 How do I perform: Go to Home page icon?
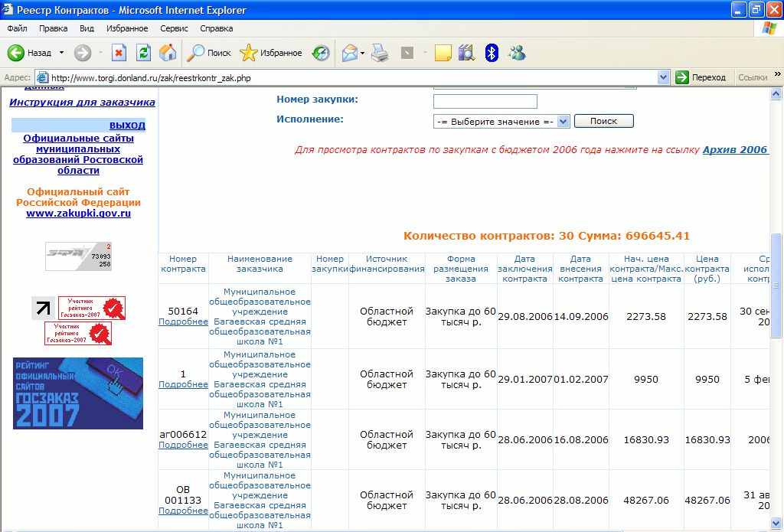pos(168,53)
